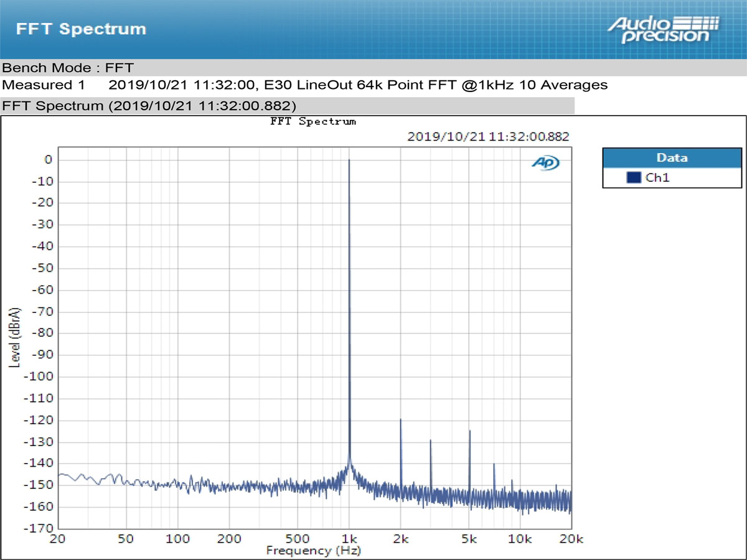
Task: Click the 3 kHz harmonic spike
Action: pyautogui.click(x=430, y=441)
